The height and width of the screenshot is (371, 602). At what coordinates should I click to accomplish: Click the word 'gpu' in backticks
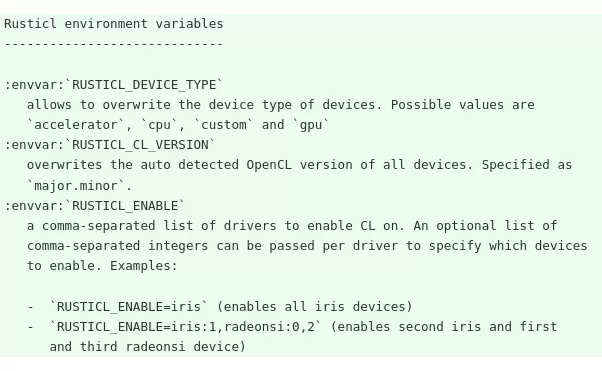(311, 125)
